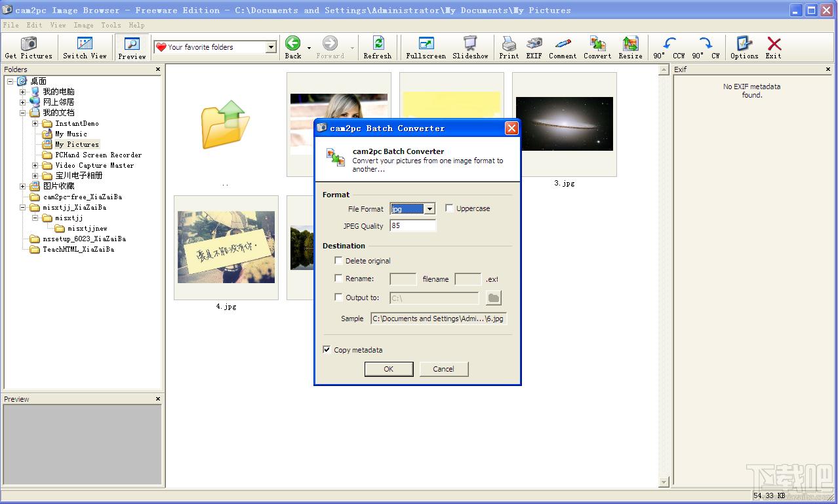Rotate 90° CCW using toolbar icon
Viewport: 838px width, 504px height.
tap(669, 43)
